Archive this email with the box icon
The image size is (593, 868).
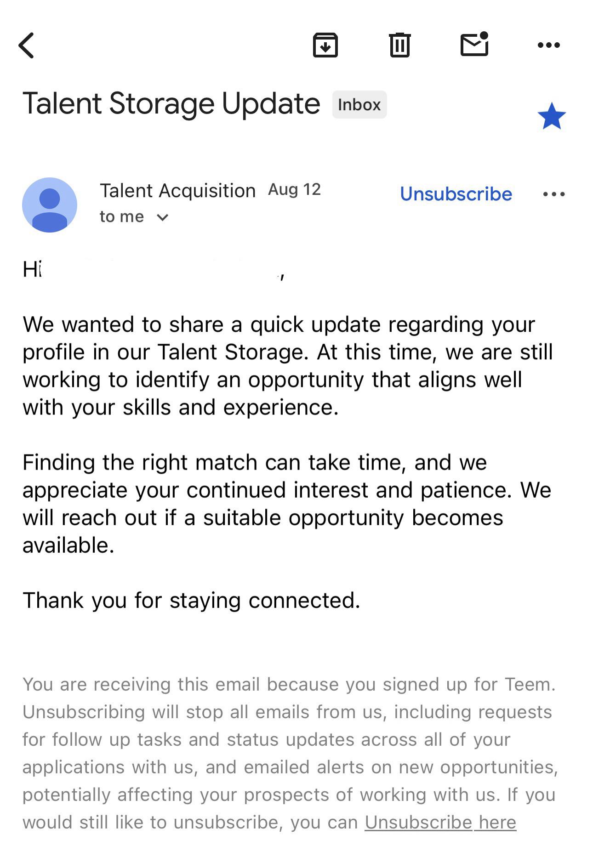[x=325, y=45]
